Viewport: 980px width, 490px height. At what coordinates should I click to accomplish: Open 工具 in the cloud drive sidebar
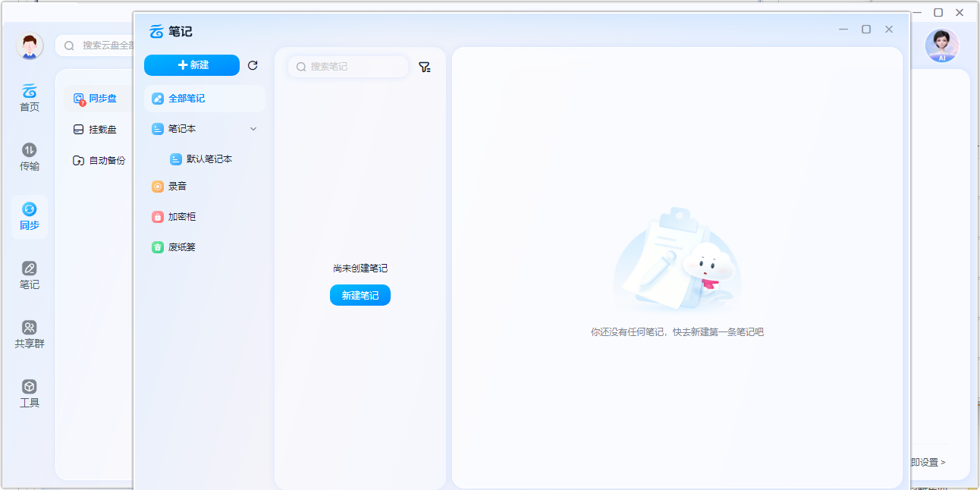(30, 394)
